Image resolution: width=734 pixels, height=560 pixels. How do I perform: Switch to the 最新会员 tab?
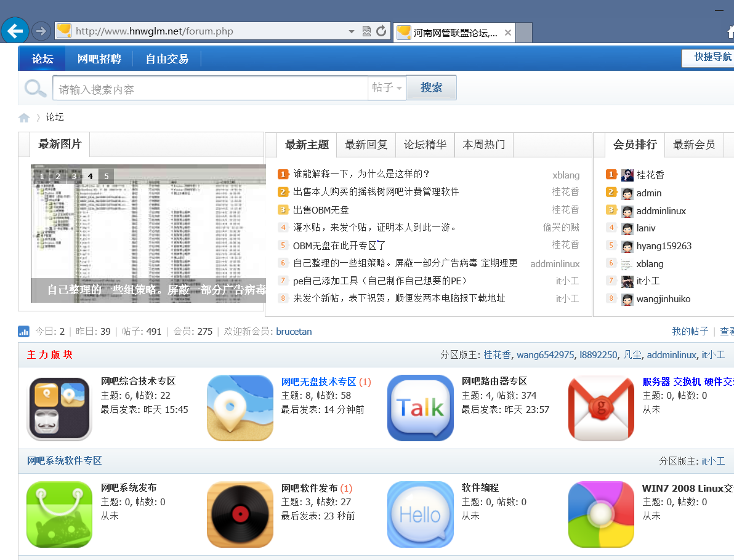coord(694,145)
